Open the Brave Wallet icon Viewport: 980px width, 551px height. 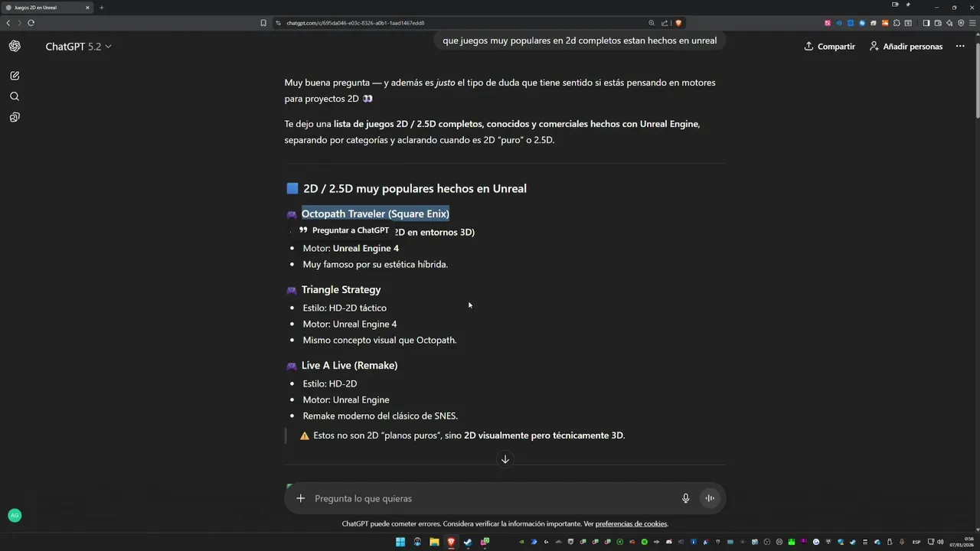coord(938,23)
